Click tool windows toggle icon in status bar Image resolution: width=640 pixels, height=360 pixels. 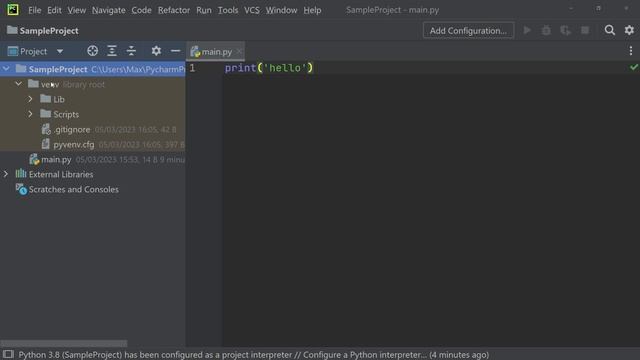click(x=8, y=354)
